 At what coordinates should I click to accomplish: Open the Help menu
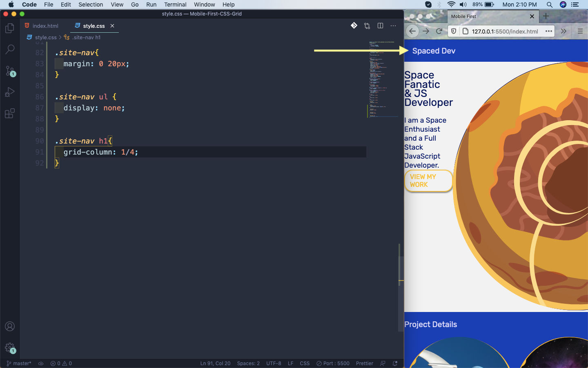228,4
